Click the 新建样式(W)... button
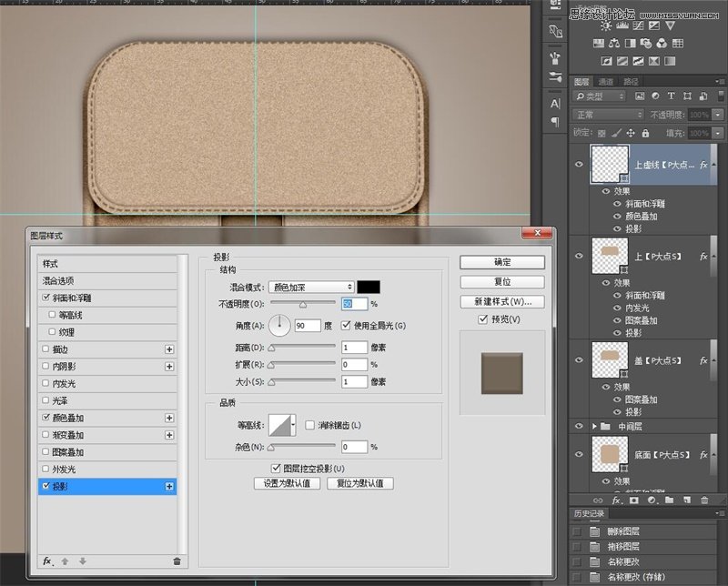 point(502,301)
